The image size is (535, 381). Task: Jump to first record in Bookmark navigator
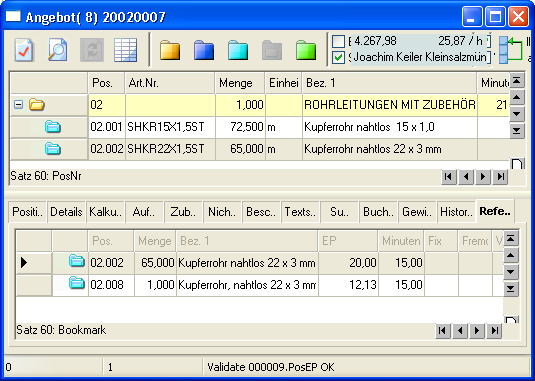click(x=443, y=331)
